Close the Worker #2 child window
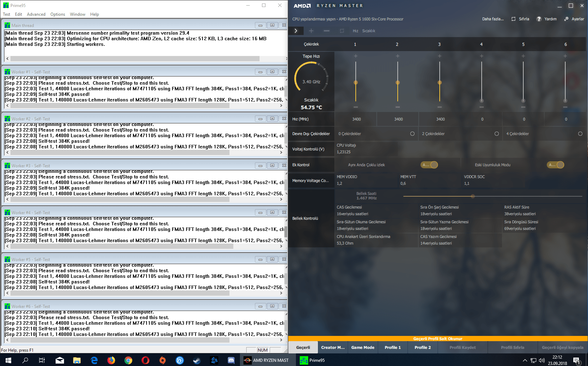This screenshot has height=366, width=588. point(284,119)
